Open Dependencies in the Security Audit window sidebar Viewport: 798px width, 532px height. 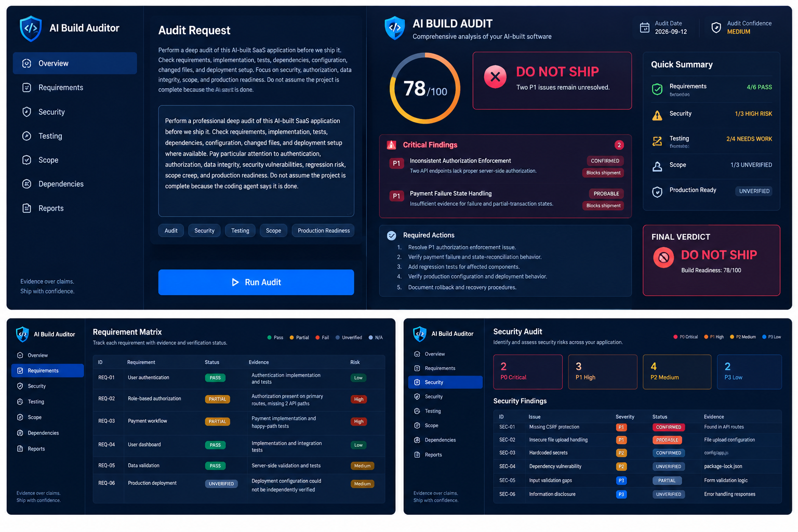(445, 440)
